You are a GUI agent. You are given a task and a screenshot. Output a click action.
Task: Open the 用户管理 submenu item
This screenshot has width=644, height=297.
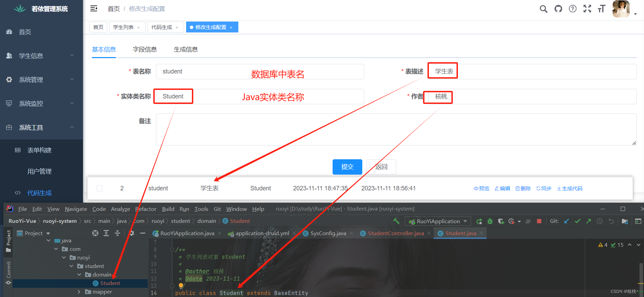point(41,172)
